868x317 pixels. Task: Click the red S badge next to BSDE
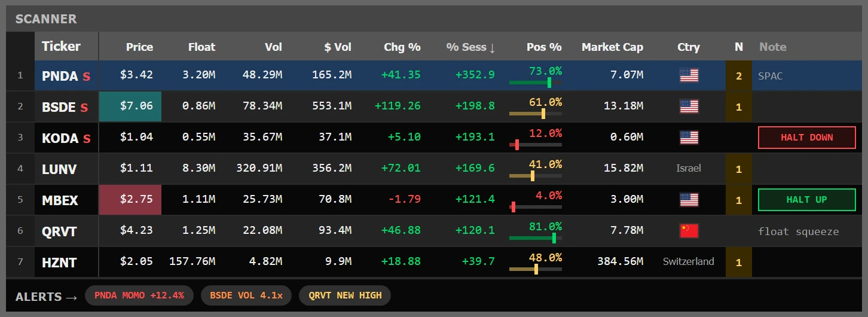[84, 108]
